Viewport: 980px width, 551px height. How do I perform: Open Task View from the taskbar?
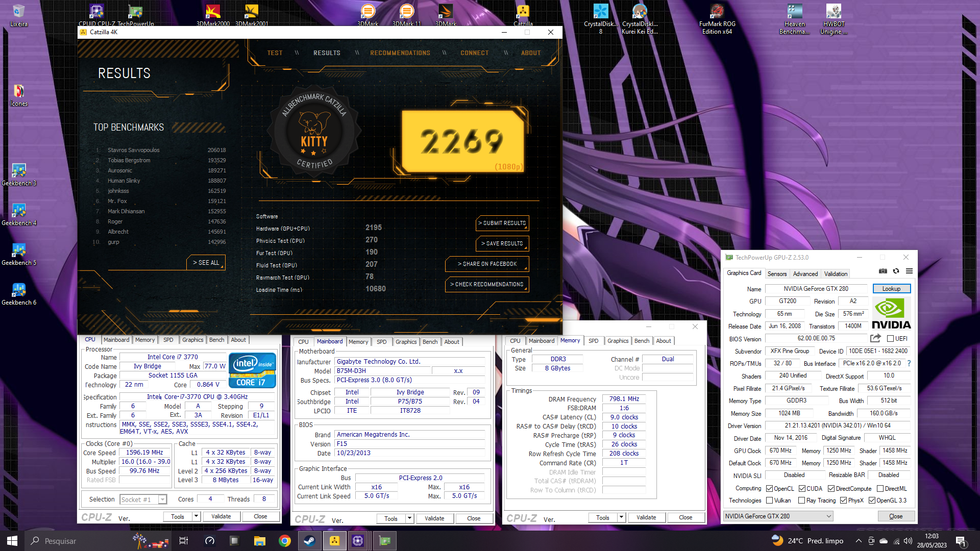point(184,541)
